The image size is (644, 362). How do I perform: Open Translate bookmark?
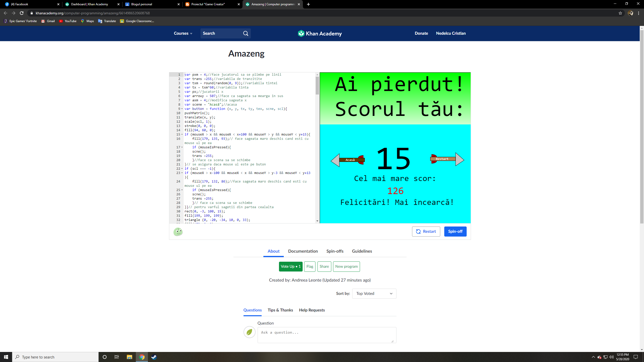[107, 21]
